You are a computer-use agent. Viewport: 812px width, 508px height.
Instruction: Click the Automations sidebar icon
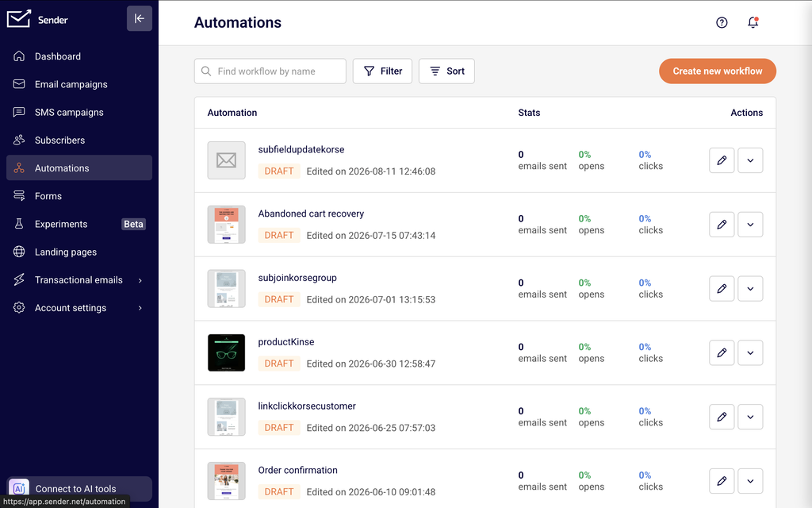pos(19,168)
